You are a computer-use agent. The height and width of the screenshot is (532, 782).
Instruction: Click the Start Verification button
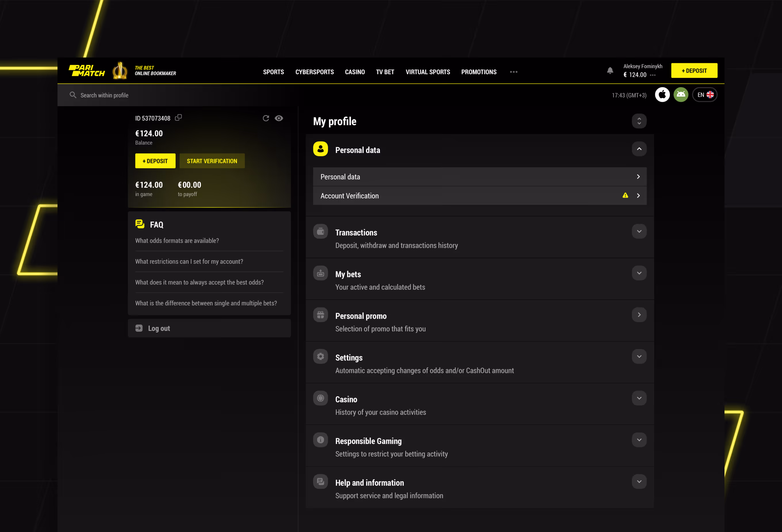[x=212, y=161]
